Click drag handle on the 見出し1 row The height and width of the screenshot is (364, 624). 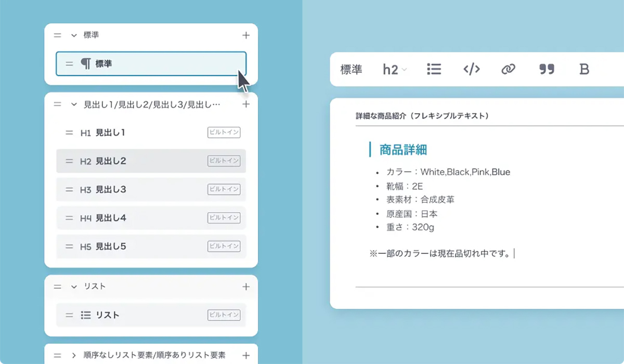69,133
